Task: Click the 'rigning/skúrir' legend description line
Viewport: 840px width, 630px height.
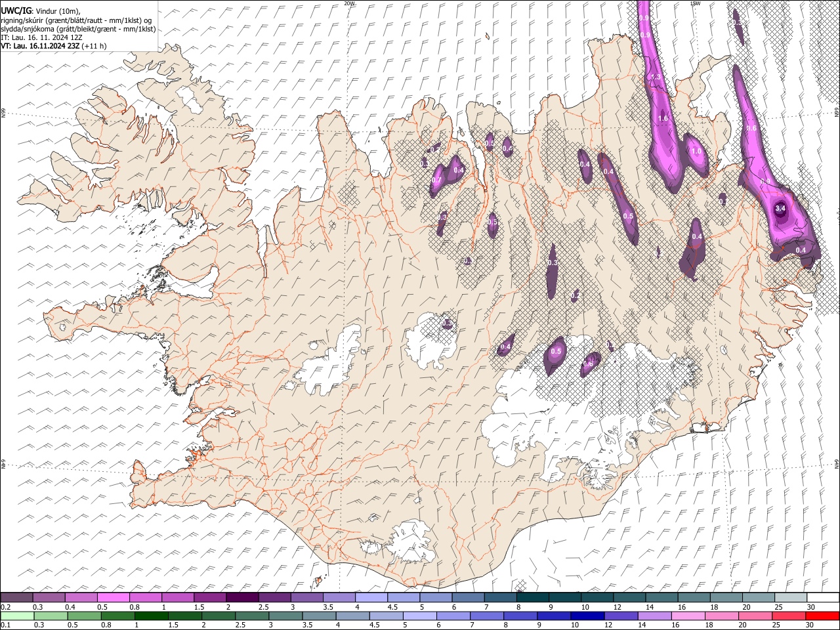Action: coord(77,20)
